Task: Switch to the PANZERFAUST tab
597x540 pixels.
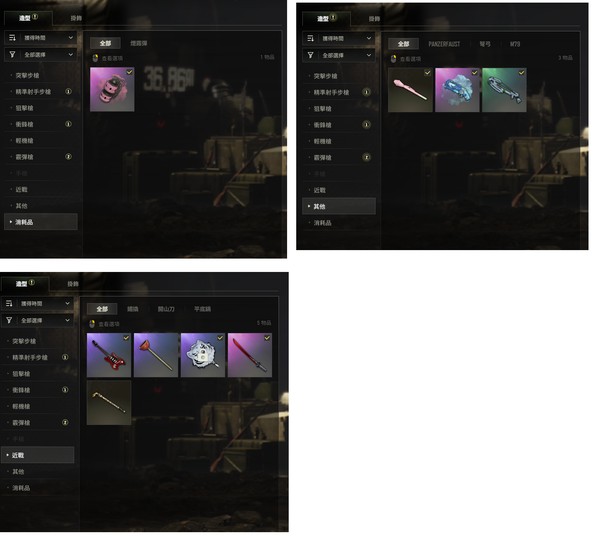Action: 444,44
